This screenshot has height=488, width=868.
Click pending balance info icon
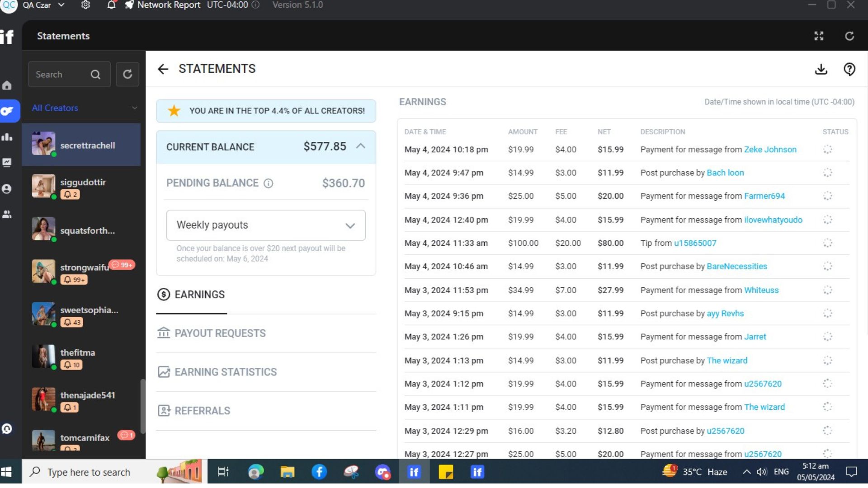268,183
